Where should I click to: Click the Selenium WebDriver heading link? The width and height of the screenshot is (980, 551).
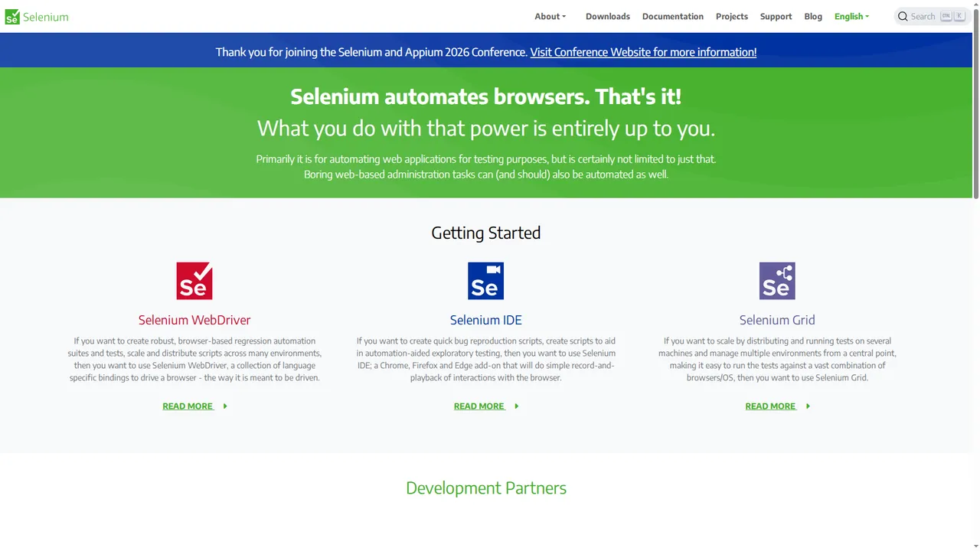194,320
